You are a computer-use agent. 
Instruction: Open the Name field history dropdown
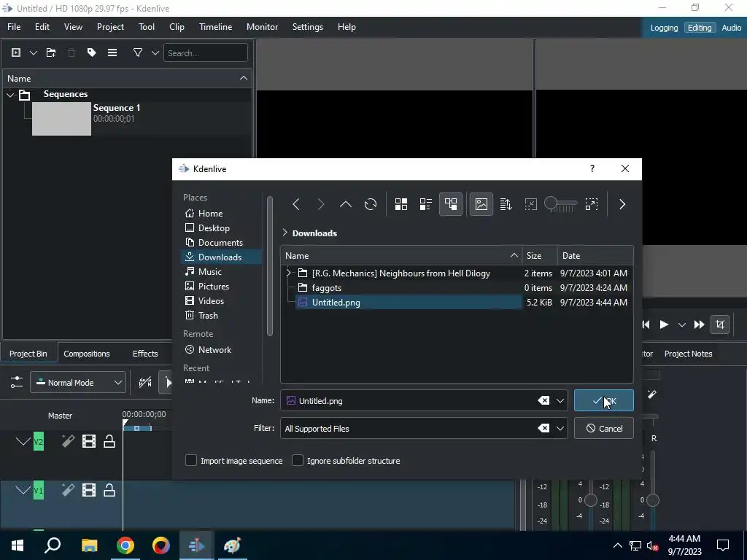pos(560,401)
